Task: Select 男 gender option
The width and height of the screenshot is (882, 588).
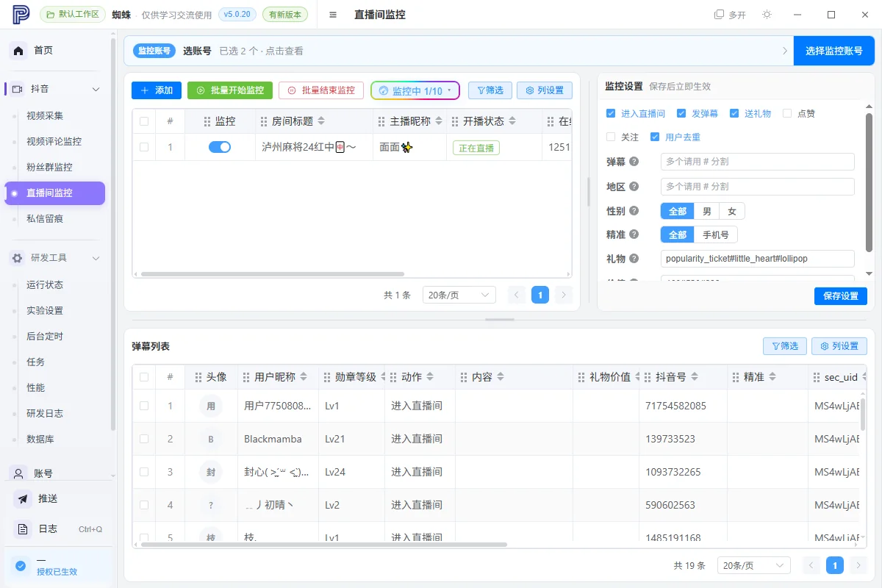Action: 706,212
